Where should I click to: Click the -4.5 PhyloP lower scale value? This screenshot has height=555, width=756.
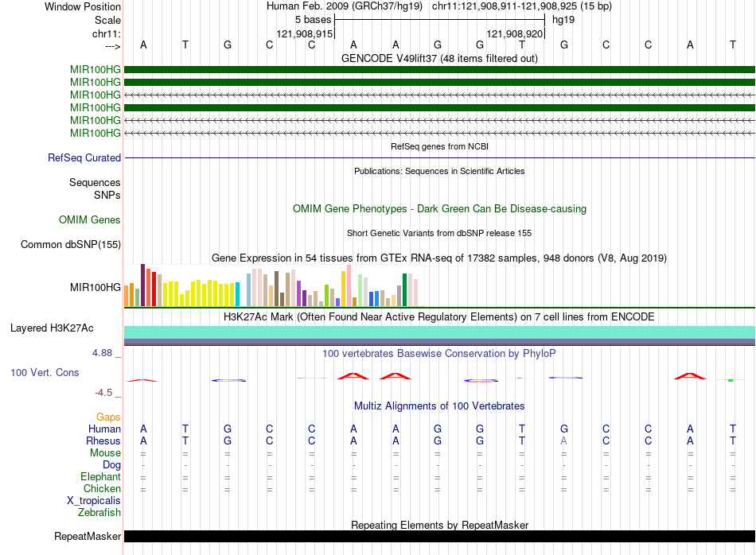click(x=103, y=393)
